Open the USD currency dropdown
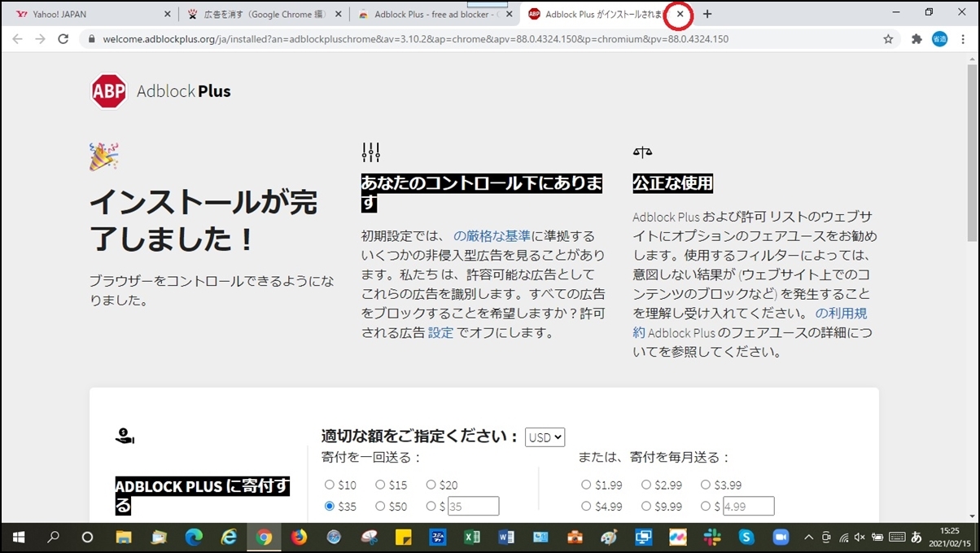Screen dimensions: 980x553 coord(545,437)
